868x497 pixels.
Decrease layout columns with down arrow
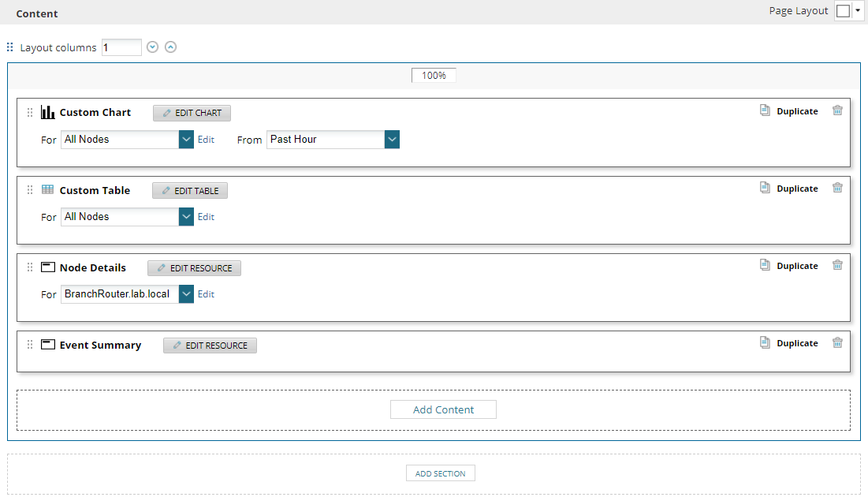(x=153, y=47)
